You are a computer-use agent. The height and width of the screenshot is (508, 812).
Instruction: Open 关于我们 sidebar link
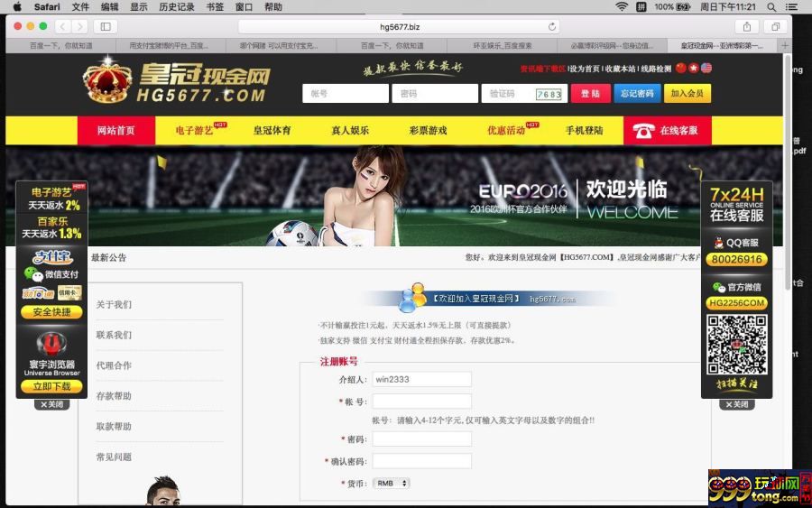114,304
